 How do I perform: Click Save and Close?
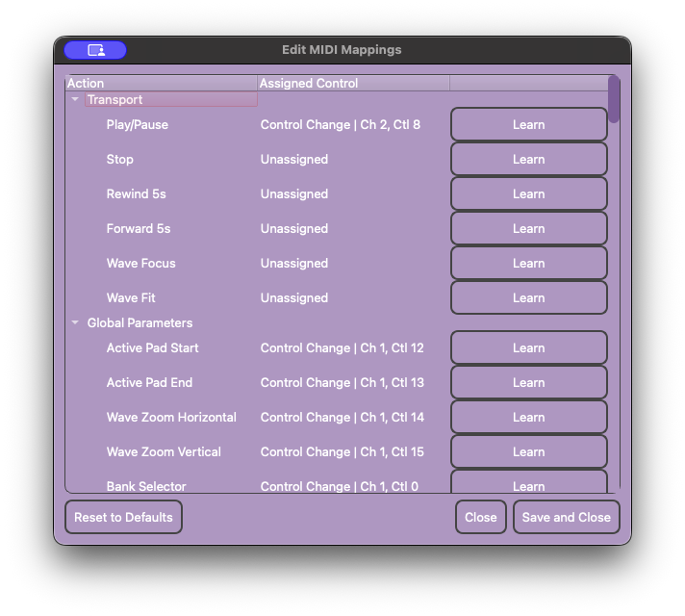pyautogui.click(x=566, y=517)
